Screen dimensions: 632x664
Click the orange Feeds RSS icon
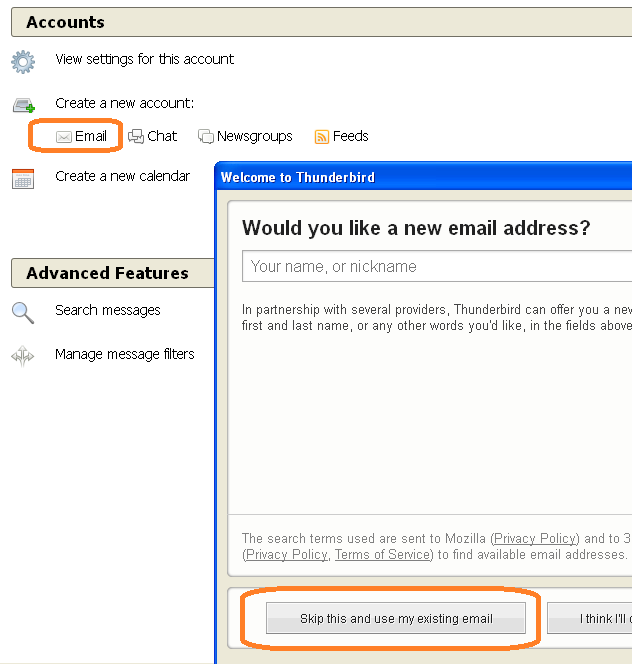pos(322,137)
